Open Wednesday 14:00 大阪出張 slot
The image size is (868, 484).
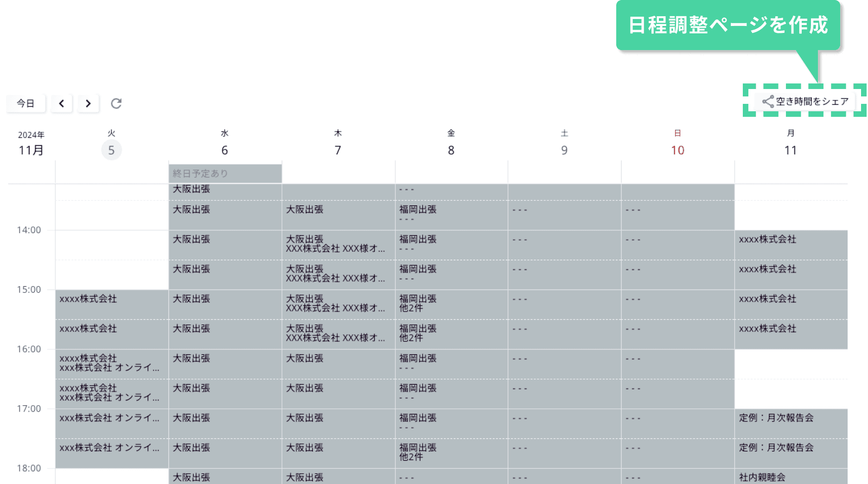tap(225, 245)
